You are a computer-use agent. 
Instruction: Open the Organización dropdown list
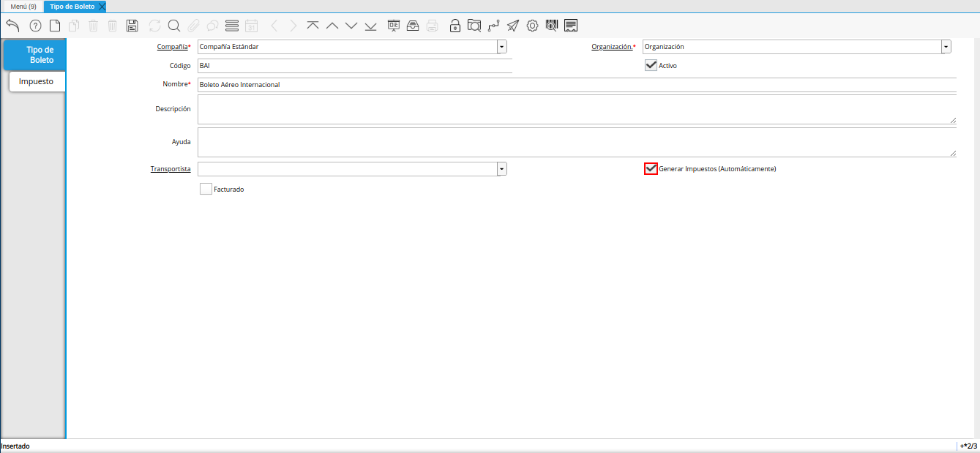[x=946, y=47]
